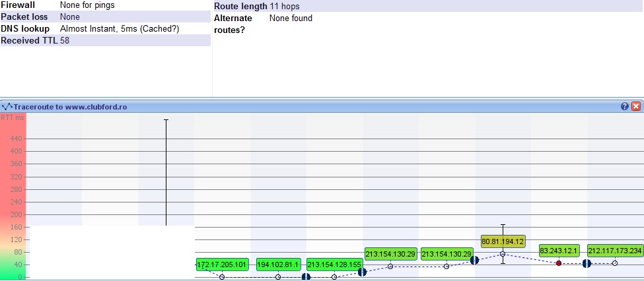Click the traceroute graph icon beside the title

[x=7, y=106]
